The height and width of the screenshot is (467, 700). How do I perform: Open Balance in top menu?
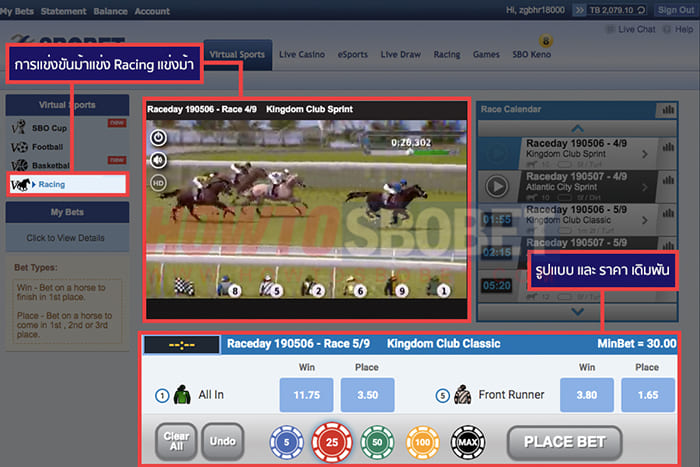(x=110, y=11)
